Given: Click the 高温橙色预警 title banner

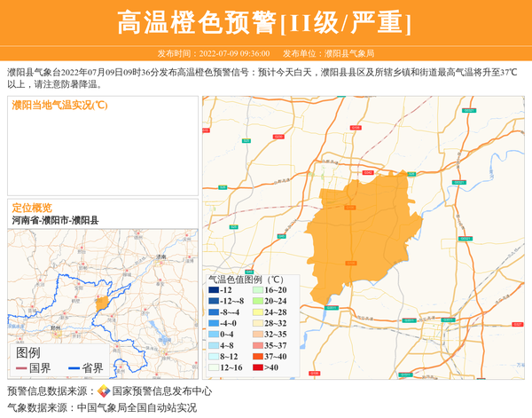Looking at the screenshot, I should (x=265, y=22).
